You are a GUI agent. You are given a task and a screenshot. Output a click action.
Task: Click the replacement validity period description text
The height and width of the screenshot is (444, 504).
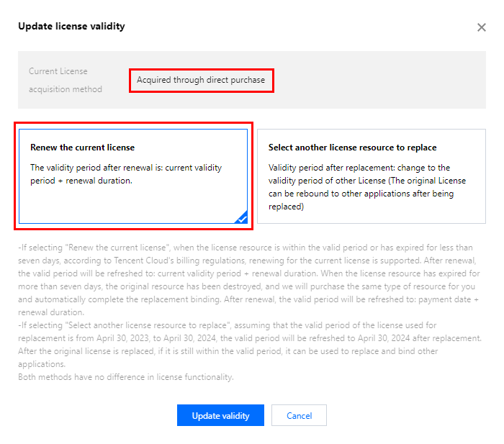pos(366,187)
